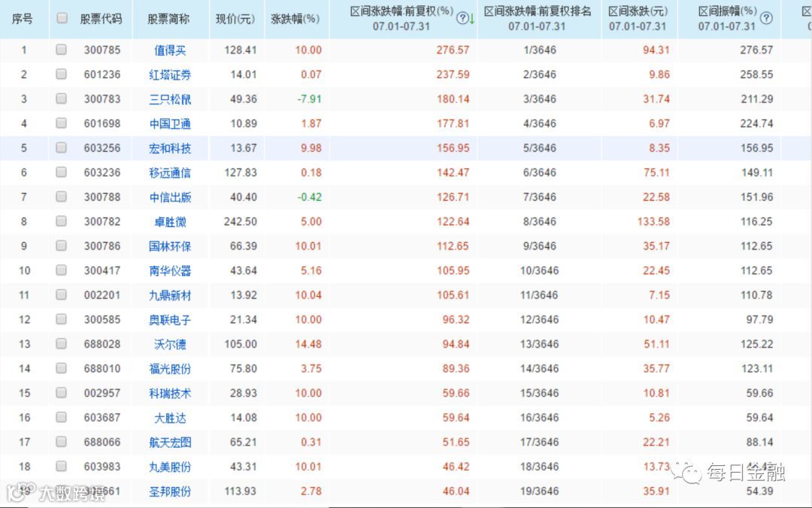The height and width of the screenshot is (508, 812).
Task: Sort by 现价(元) column header
Action: [235, 19]
